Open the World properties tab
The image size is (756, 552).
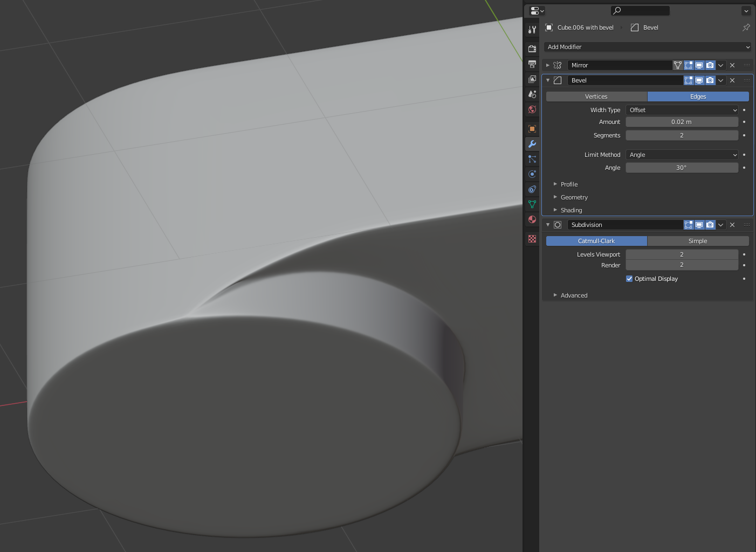pos(532,109)
